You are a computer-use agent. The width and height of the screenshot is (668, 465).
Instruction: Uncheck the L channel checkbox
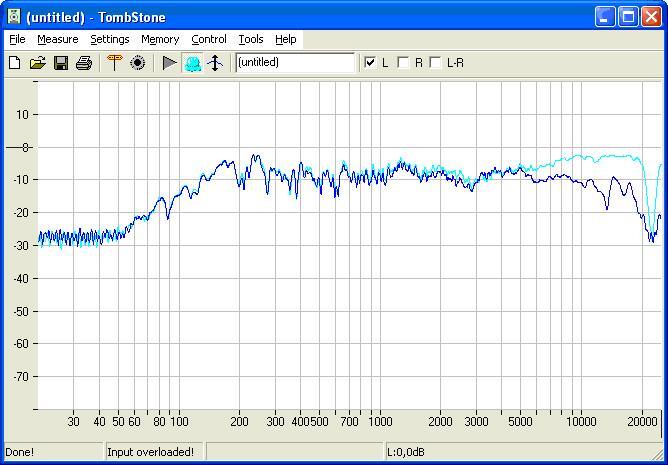coord(371,63)
